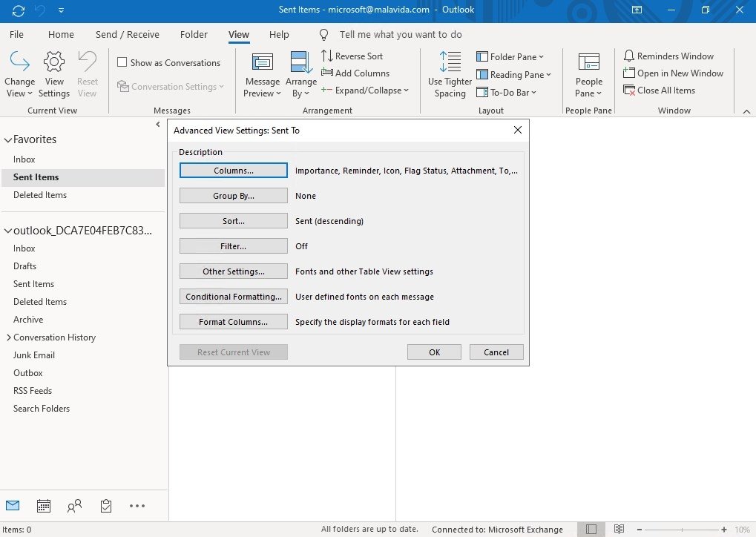Switch to Calendar view icon
The width and height of the screenshot is (756, 537).
click(44, 506)
